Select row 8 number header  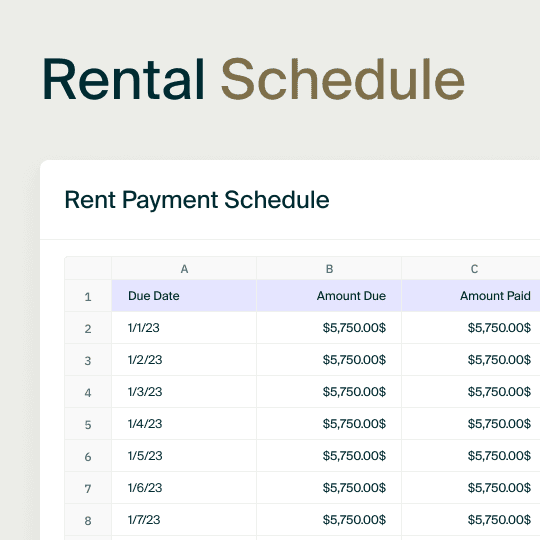pos(88,520)
